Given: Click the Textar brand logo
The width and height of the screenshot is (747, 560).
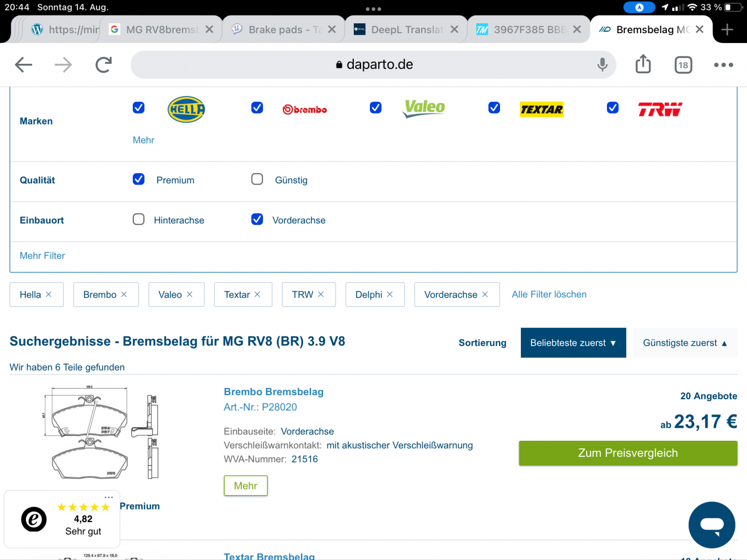Looking at the screenshot, I should click(542, 109).
